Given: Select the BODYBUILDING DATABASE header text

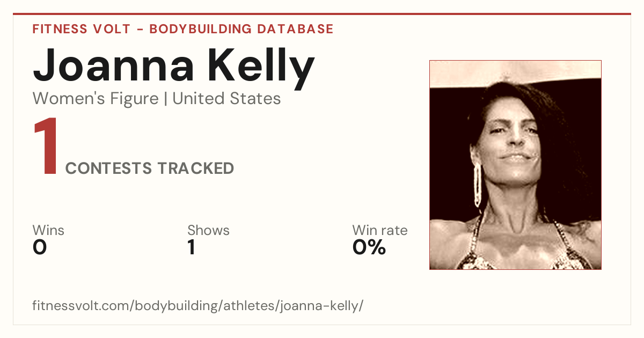Looking at the screenshot, I should click(x=241, y=29).
